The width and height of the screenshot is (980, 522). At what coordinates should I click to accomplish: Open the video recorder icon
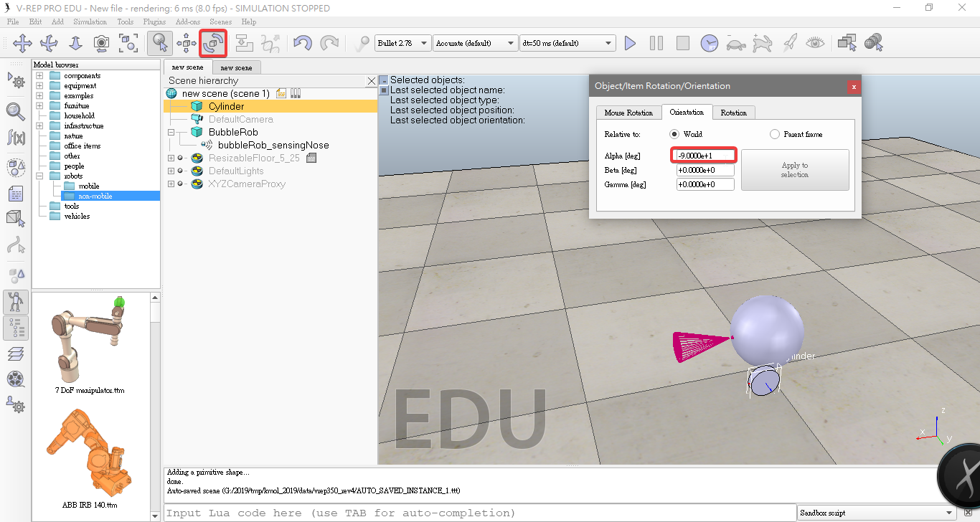(x=16, y=379)
